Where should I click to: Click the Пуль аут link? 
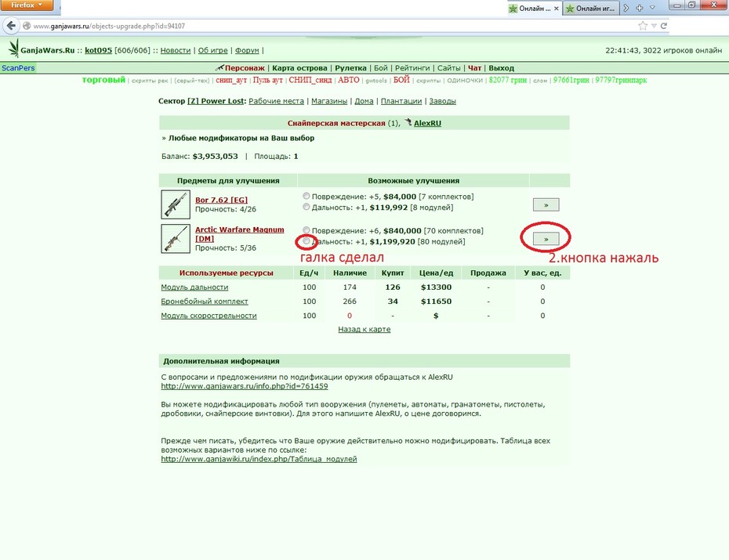point(268,80)
